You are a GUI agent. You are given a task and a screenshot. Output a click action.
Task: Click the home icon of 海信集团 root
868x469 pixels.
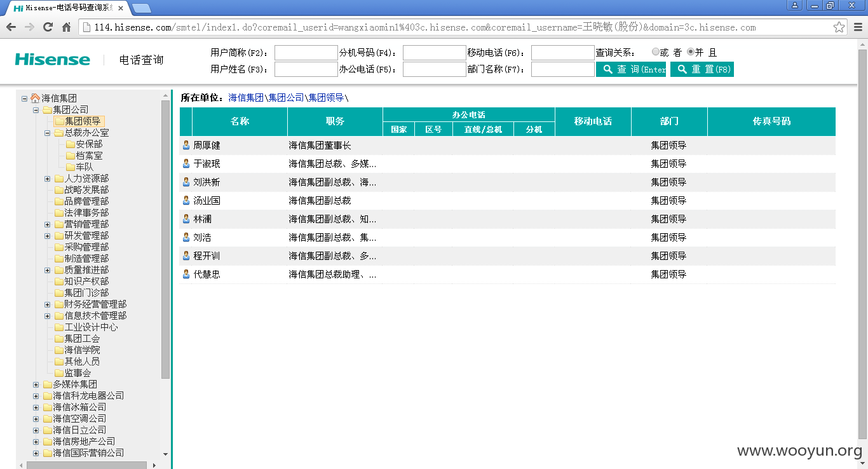click(36, 99)
